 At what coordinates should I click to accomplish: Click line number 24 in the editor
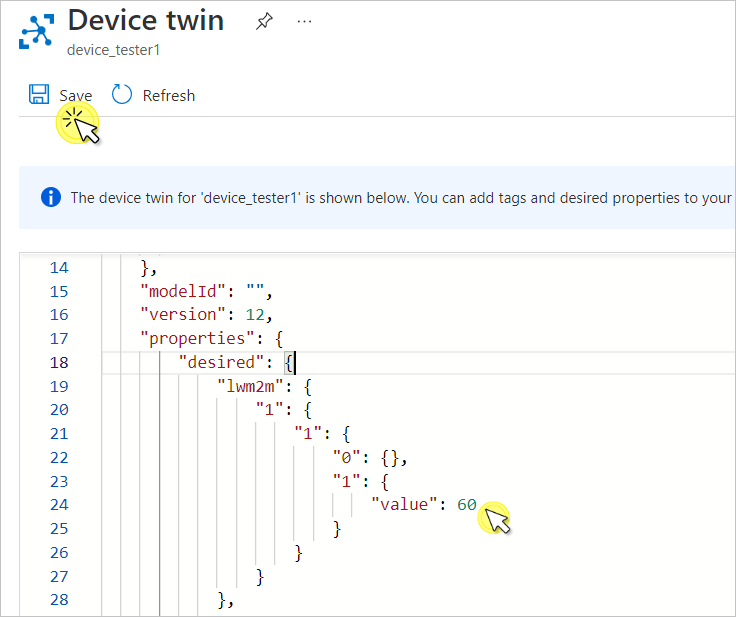(x=59, y=505)
